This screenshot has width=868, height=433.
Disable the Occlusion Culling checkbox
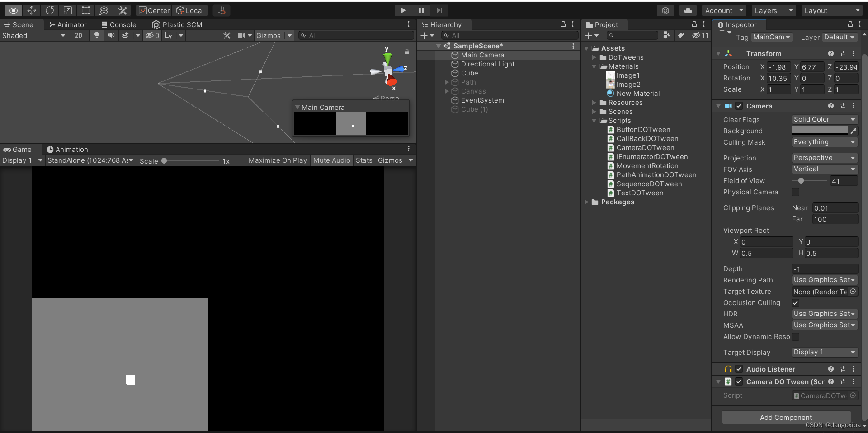(796, 303)
